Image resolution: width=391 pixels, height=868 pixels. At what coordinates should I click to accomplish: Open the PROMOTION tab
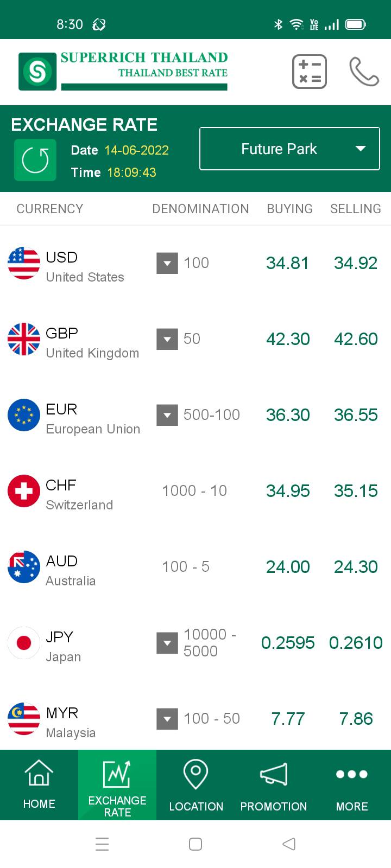click(x=274, y=785)
